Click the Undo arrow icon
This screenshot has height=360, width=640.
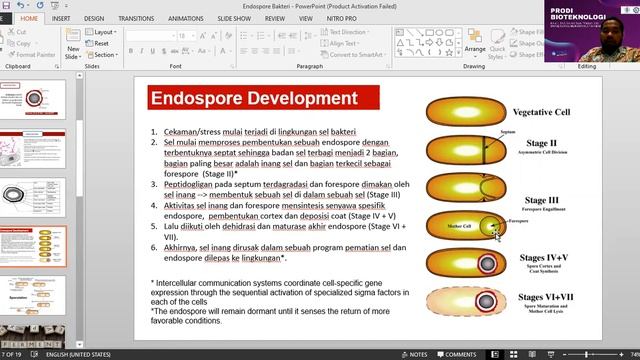[x=20, y=5]
